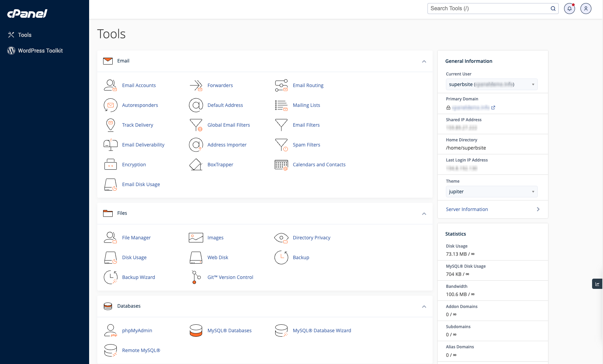Image resolution: width=603 pixels, height=364 pixels.
Task: Click the user account icon
Action: 586,8
